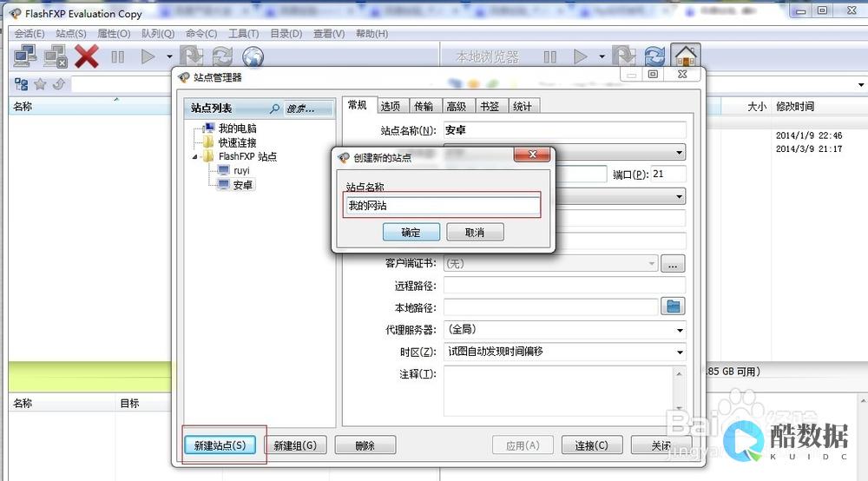Screen dimensions: 868x481
Task: Click the 站点名称 field containing 我的网站
Action: pyautogui.click(x=442, y=206)
